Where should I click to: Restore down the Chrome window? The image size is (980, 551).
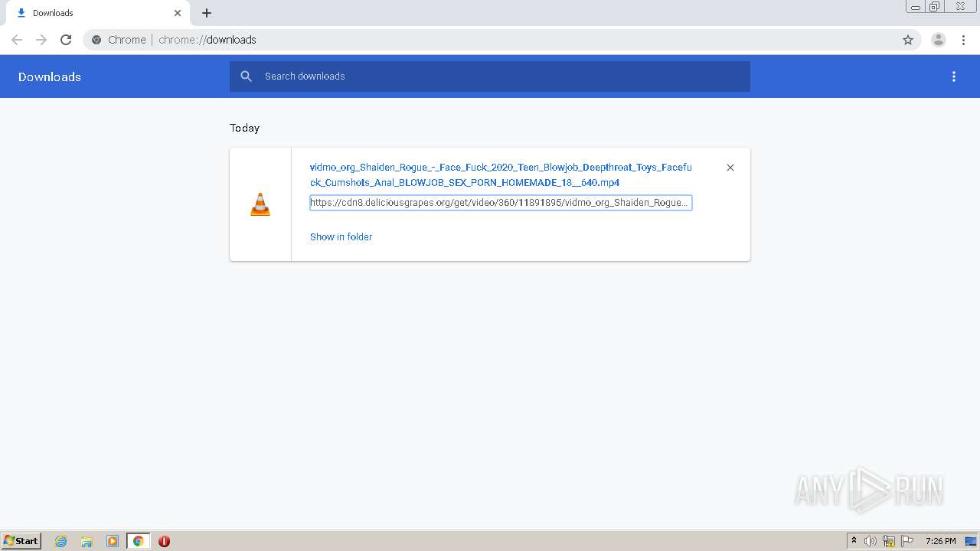pyautogui.click(x=935, y=7)
